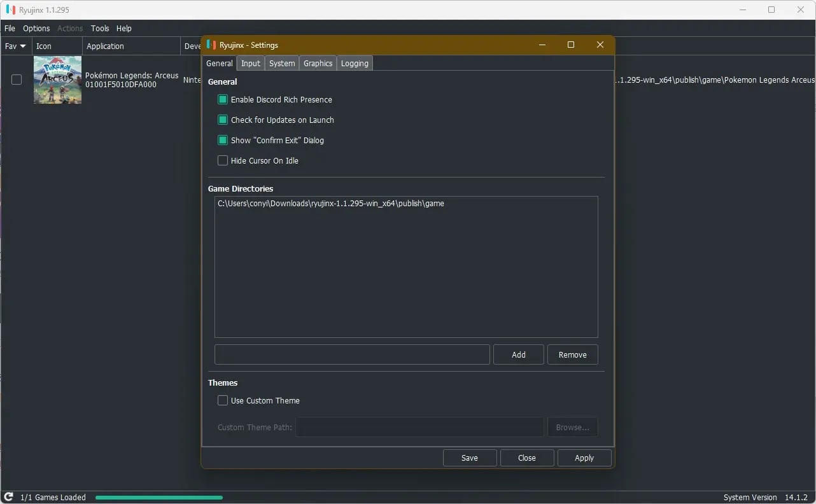This screenshot has width=816, height=504.
Task: Switch to the Input tab
Action: pyautogui.click(x=251, y=63)
